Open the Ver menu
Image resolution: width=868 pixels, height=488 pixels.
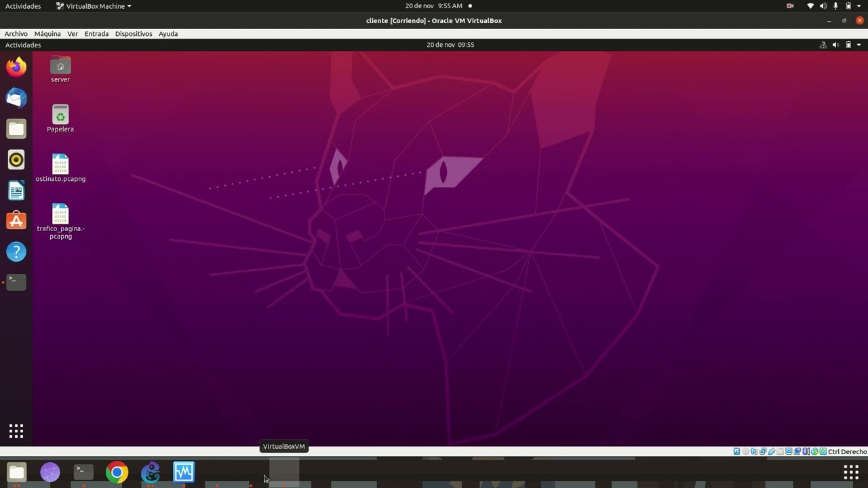pyautogui.click(x=73, y=34)
